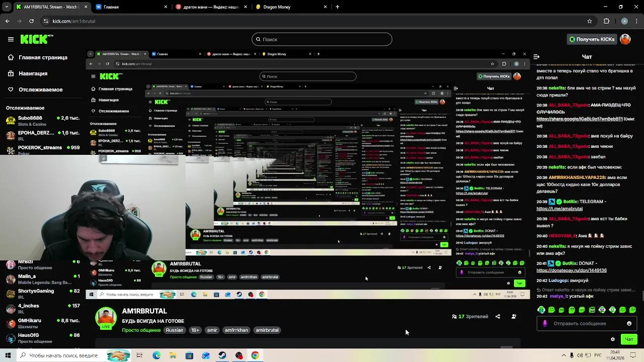Viewport: 644px width, 362px height.
Task: Click the Получить KICKs button
Action: click(592, 39)
